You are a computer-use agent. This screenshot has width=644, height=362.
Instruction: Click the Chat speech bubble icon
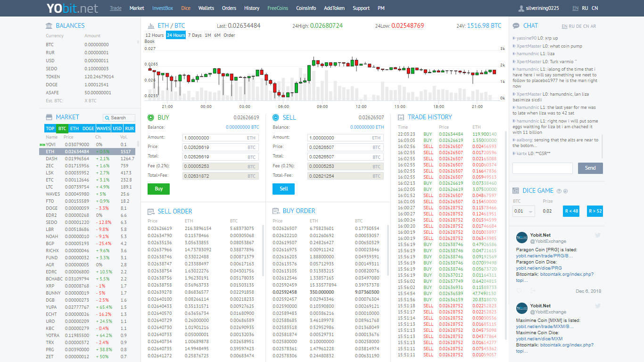tap(516, 26)
